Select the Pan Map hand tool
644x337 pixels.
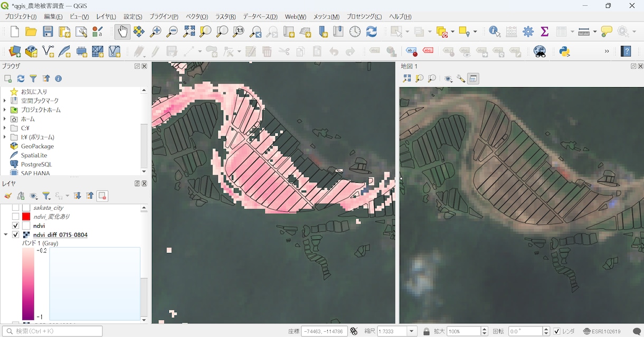(x=122, y=32)
